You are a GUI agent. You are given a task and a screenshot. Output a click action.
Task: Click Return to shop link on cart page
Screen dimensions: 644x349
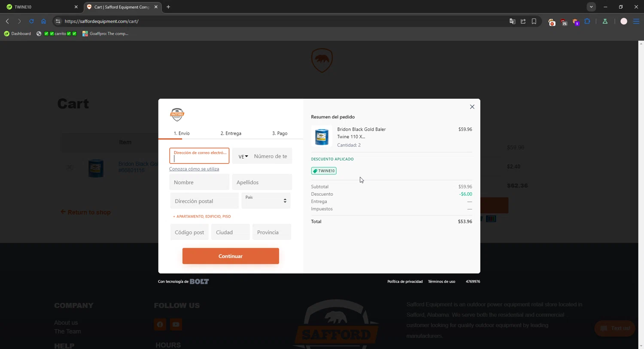tap(86, 212)
